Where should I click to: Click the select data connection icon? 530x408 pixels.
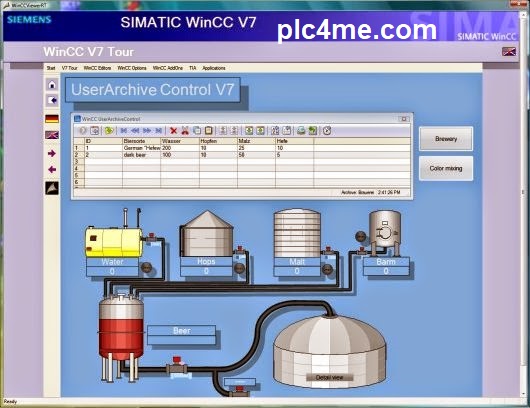coord(109,130)
